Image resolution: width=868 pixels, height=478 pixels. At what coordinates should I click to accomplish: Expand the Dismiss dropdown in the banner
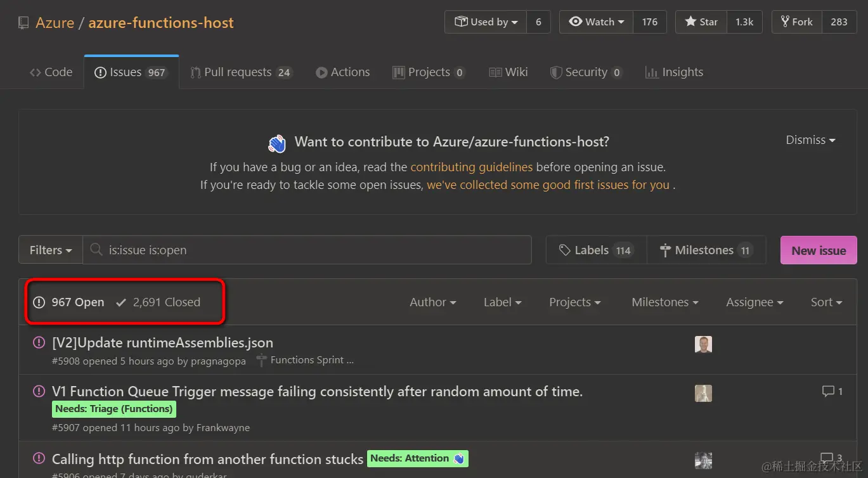[810, 140]
